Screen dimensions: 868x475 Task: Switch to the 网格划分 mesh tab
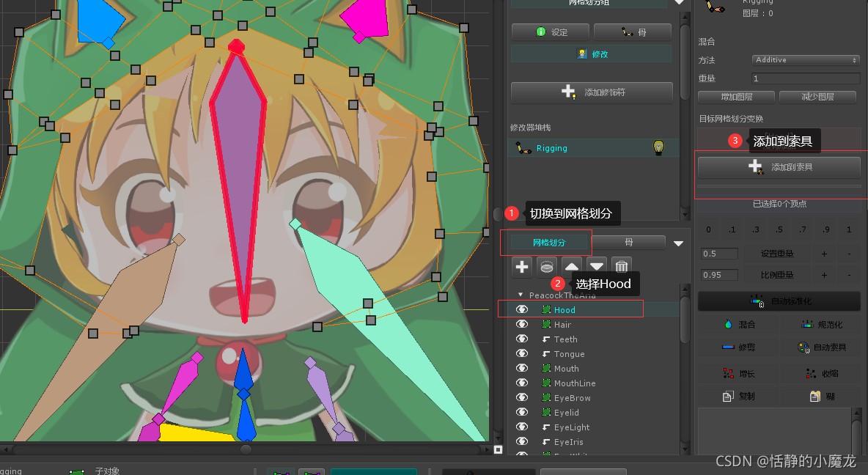[x=549, y=243]
